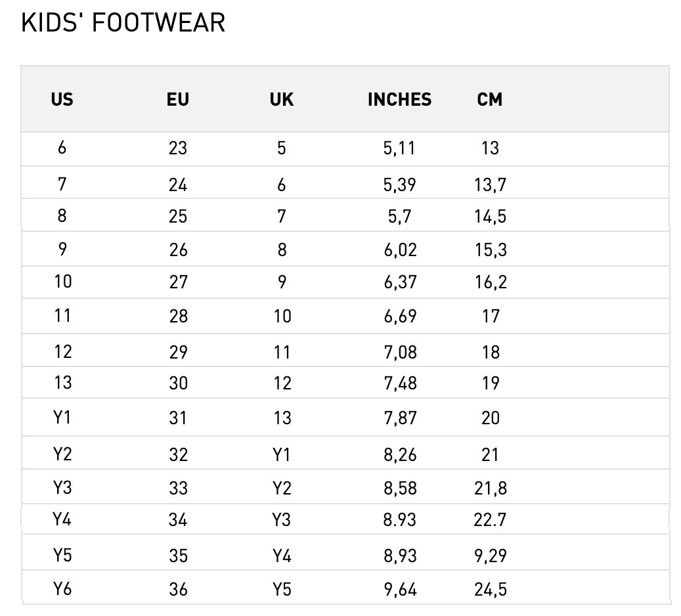Select the EU column header
Image resolution: width=681 pixels, height=616 pixels.
tap(177, 99)
